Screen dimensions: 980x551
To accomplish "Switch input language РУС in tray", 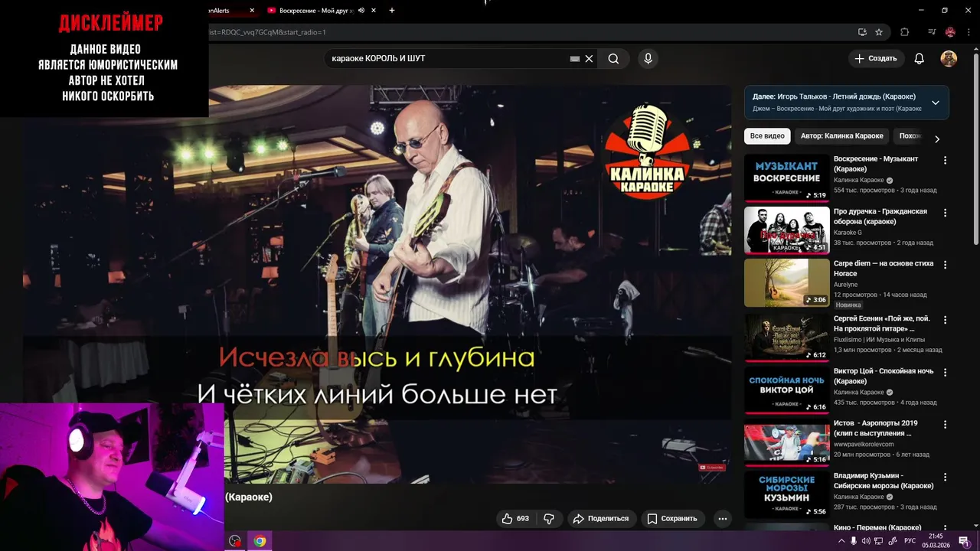I will (910, 541).
